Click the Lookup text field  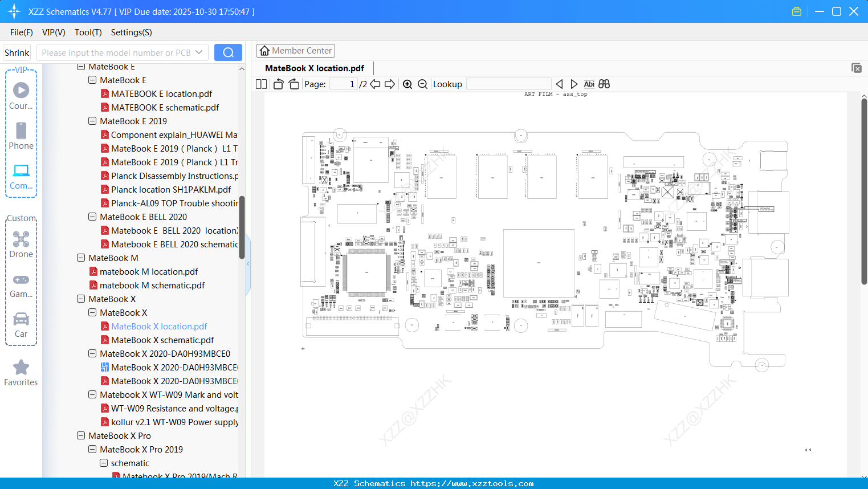509,84
